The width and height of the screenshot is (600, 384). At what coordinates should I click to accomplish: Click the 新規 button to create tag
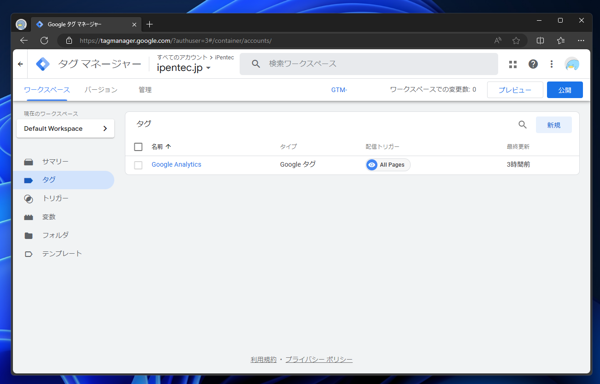coord(554,125)
